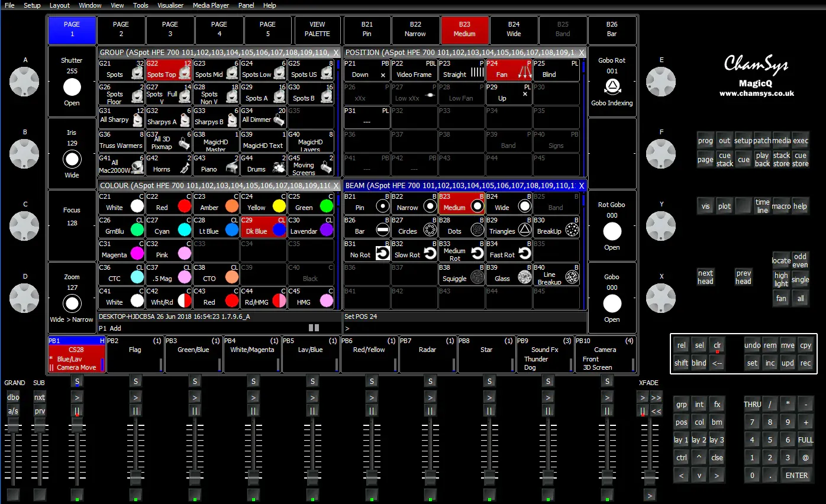826x504 pixels.
Task: Click the Gobo Rot indexing encoder icon
Action: click(612, 86)
